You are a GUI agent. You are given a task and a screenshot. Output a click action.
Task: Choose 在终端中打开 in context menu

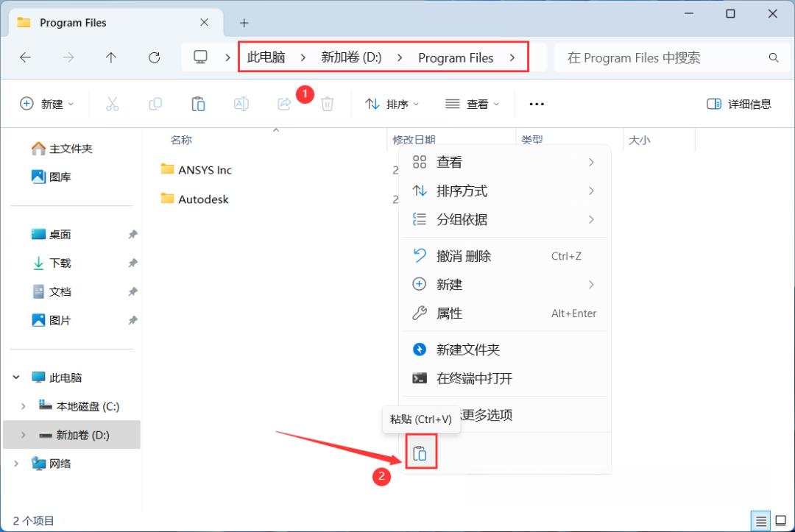click(x=504, y=378)
